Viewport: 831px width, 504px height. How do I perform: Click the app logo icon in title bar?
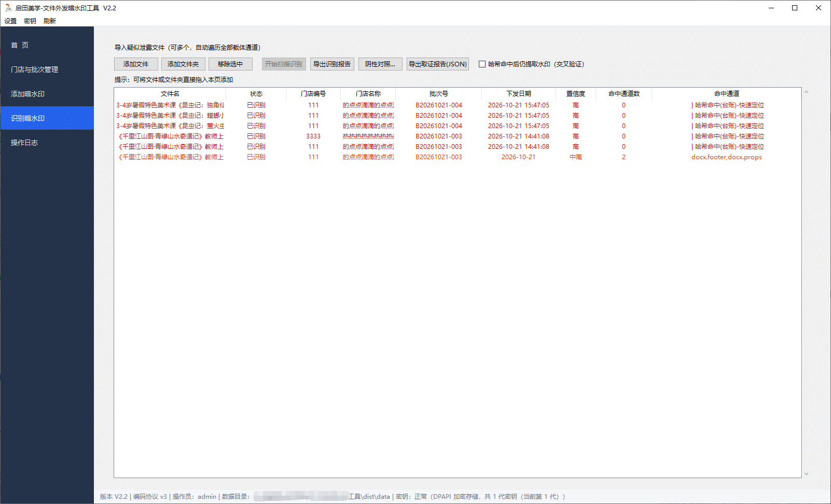click(8, 8)
